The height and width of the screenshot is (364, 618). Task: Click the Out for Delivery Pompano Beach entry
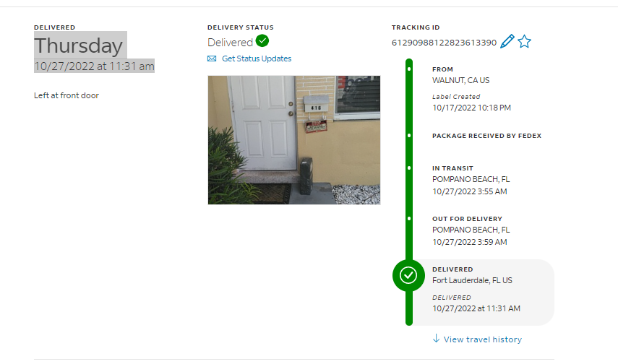point(471,230)
